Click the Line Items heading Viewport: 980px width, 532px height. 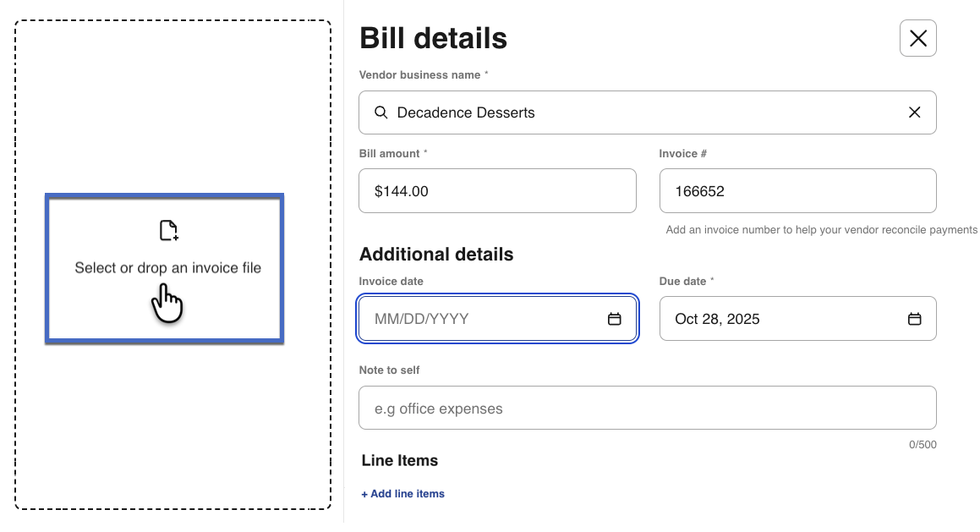(400, 461)
